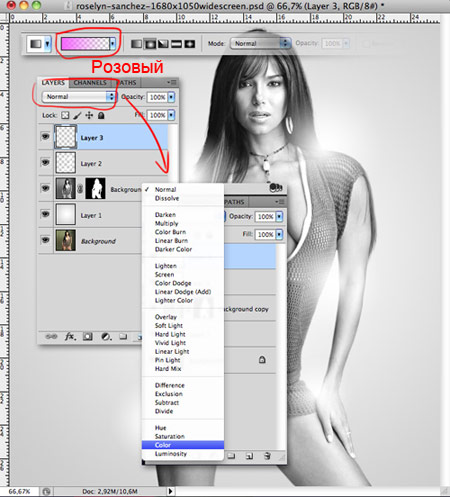
Task: Click Doc: 2,92M/10,6M status text
Action: click(110, 491)
